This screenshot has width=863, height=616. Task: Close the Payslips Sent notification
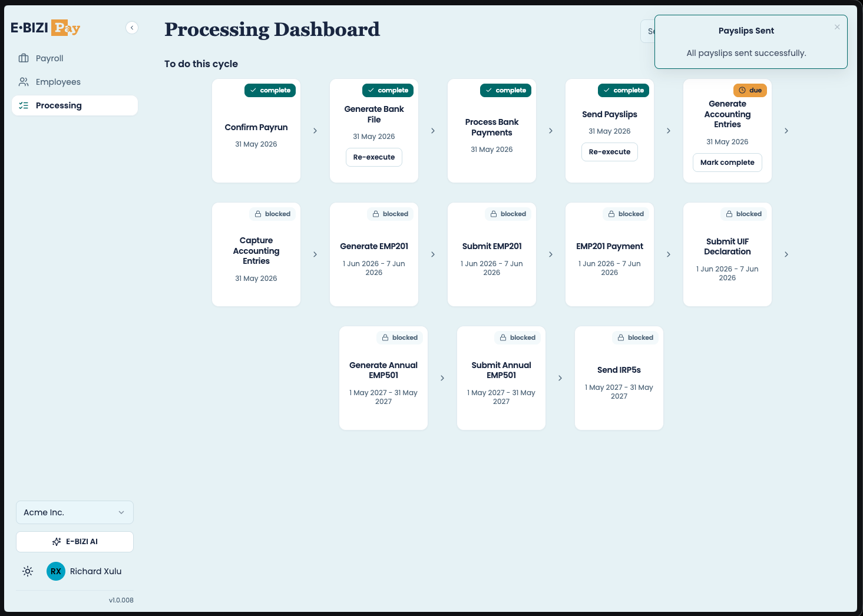[837, 27]
